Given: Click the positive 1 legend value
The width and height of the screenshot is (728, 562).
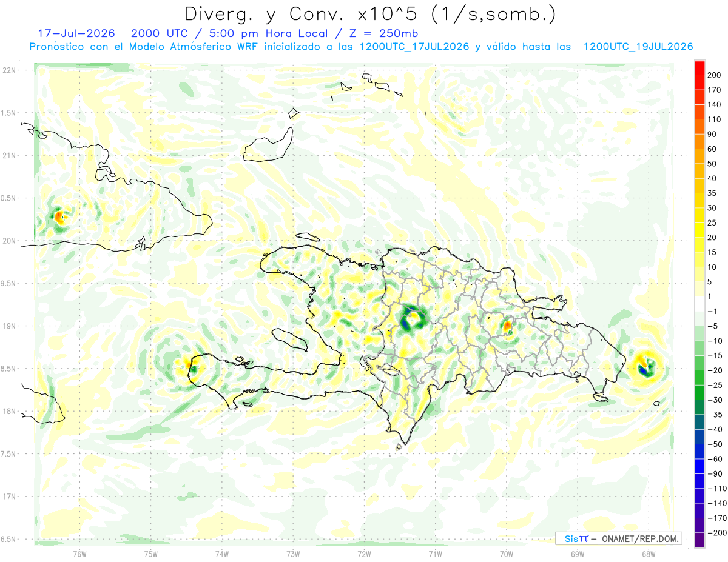Looking at the screenshot, I should [x=710, y=296].
